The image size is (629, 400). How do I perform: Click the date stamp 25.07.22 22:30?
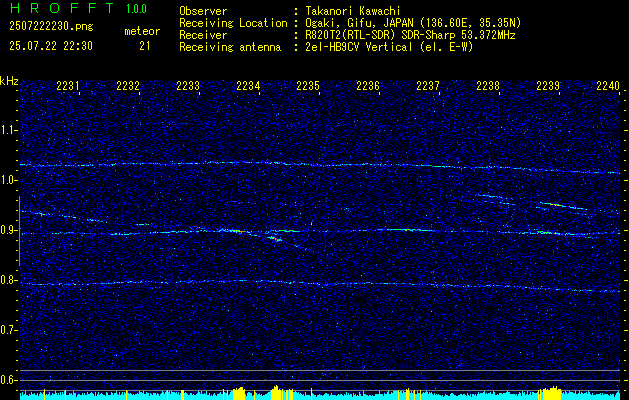click(51, 46)
